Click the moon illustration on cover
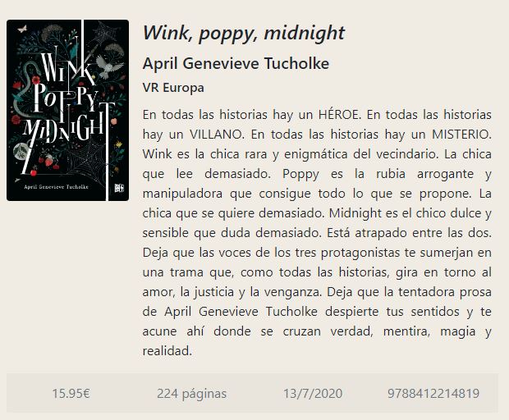The image size is (509, 420). [x=21, y=151]
